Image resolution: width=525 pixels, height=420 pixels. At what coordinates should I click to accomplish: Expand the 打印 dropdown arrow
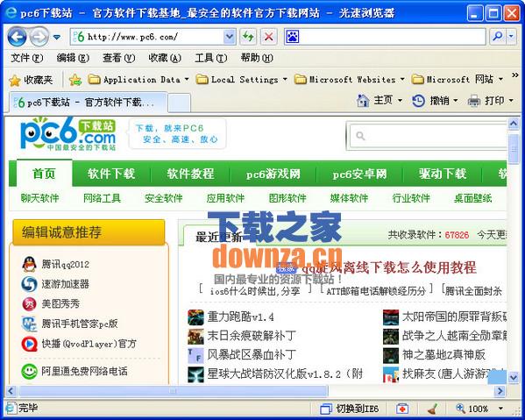point(511,100)
